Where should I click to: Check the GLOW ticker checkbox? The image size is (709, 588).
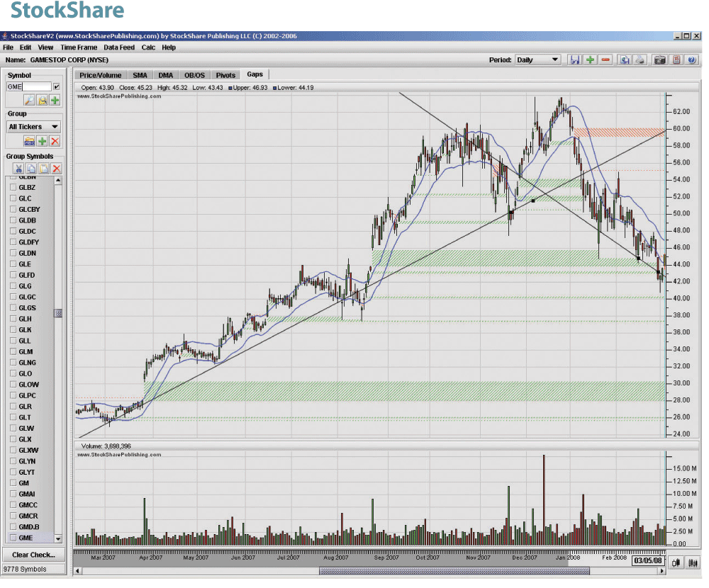tap(13, 385)
